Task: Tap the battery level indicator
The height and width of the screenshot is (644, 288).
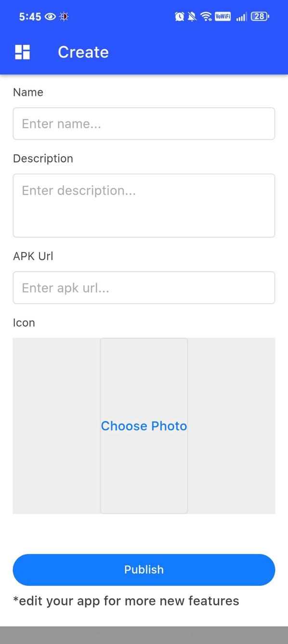Action: tap(260, 17)
